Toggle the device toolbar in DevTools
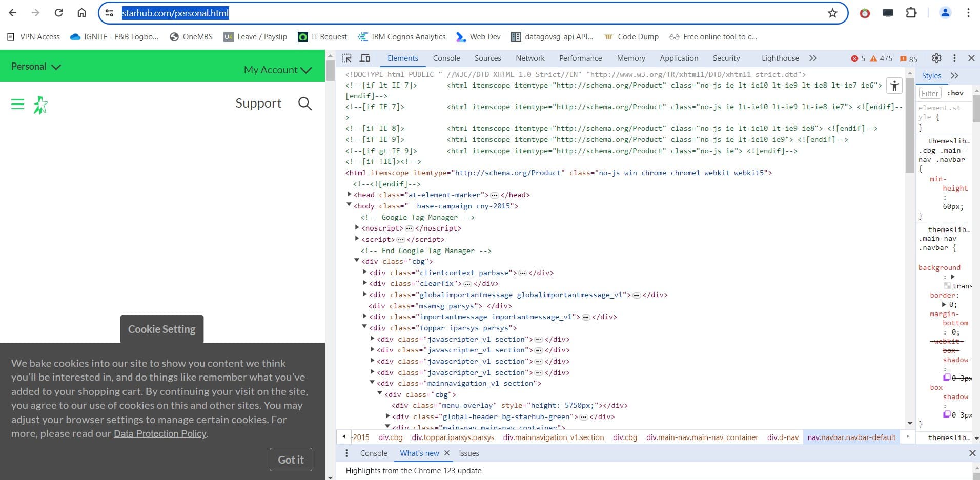Image resolution: width=980 pixels, height=480 pixels. [x=365, y=58]
